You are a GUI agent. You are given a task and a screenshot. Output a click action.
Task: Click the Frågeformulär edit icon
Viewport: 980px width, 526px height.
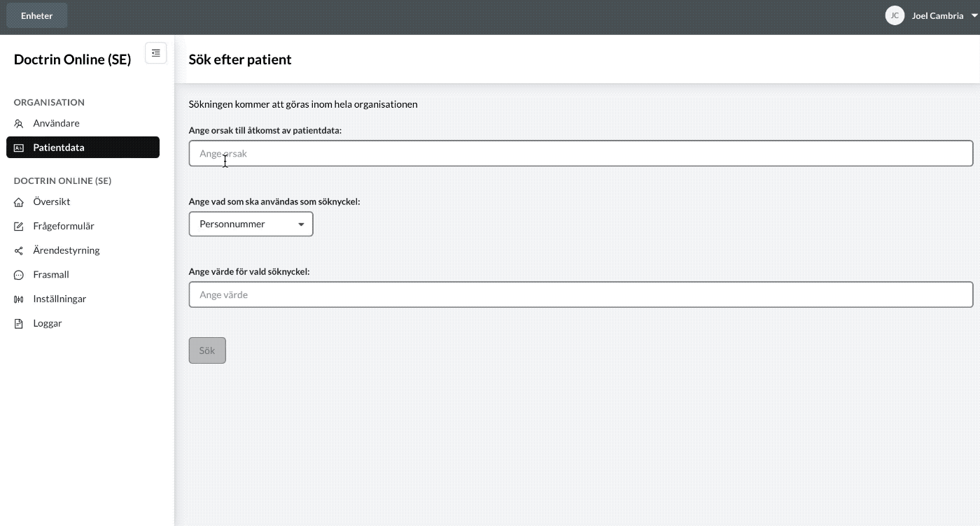coord(19,227)
